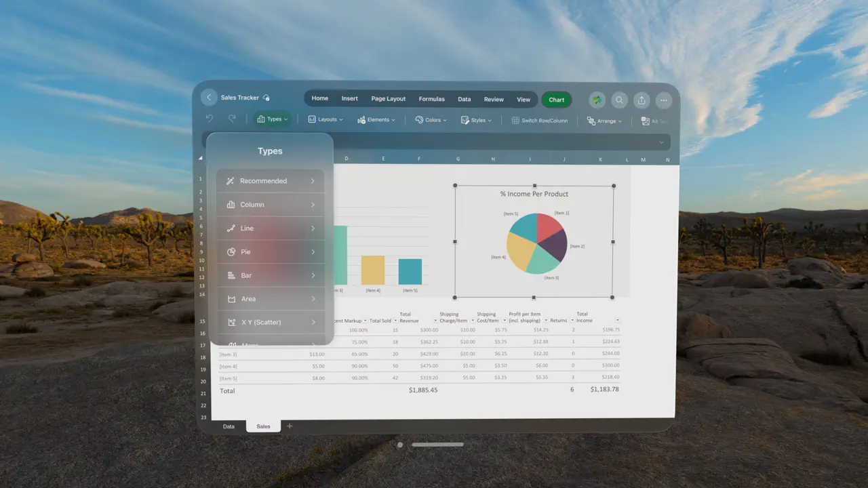Click the [Item 5] row label cell
868x488 pixels.
click(228, 378)
